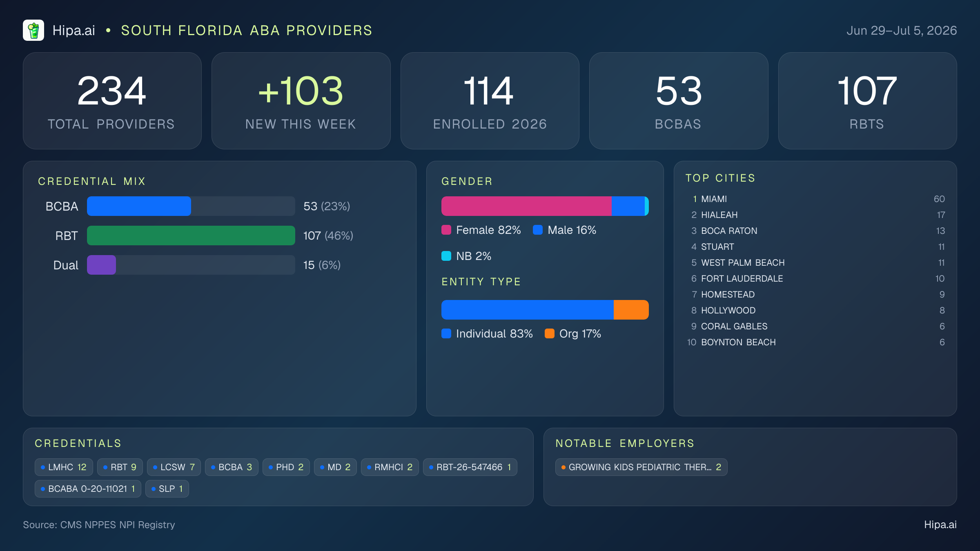980x551 pixels.
Task: Click the 107 (46%) RBT value
Action: coord(328,236)
